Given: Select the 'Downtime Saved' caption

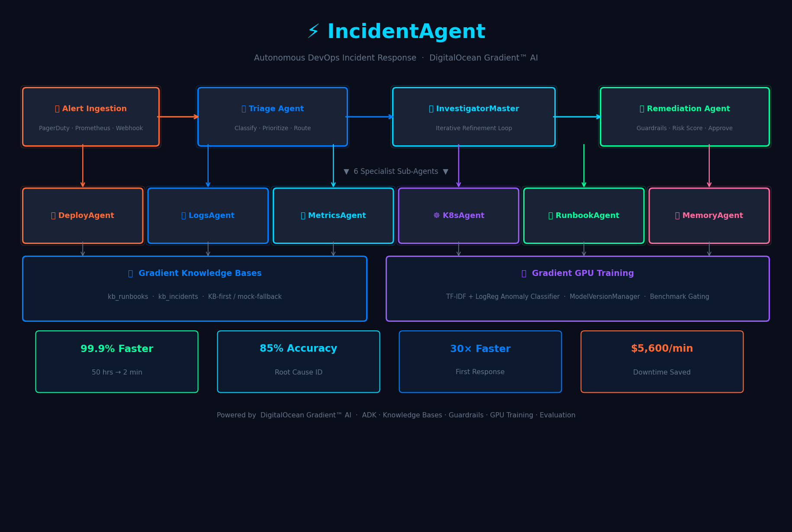Looking at the screenshot, I should coord(662,372).
